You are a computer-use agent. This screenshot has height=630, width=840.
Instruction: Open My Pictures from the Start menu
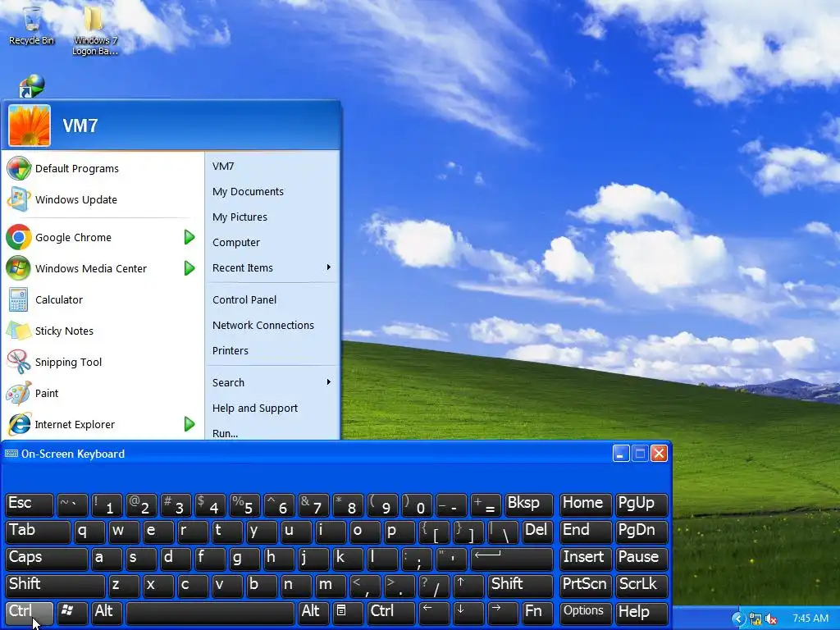272,217
